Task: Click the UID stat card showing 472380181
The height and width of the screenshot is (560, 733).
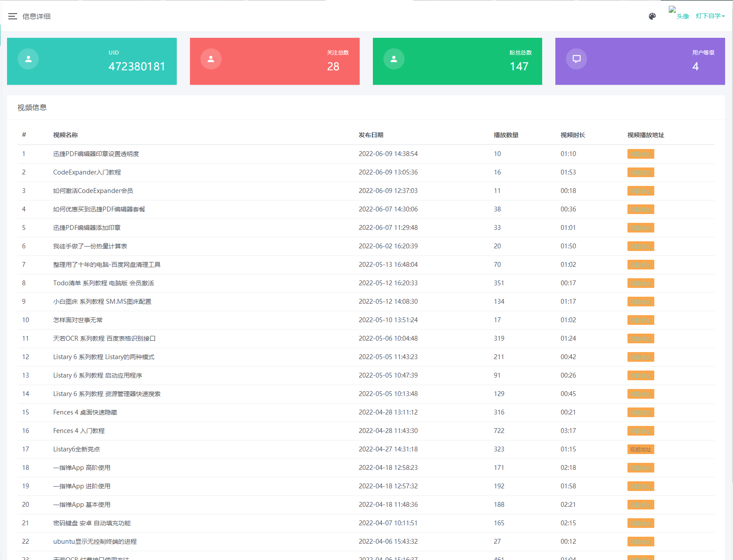Action: point(92,61)
